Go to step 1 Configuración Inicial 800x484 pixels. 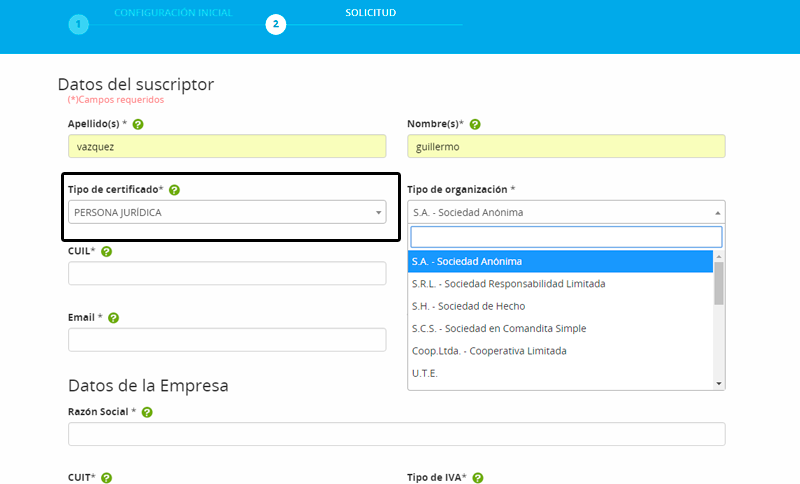(x=79, y=24)
